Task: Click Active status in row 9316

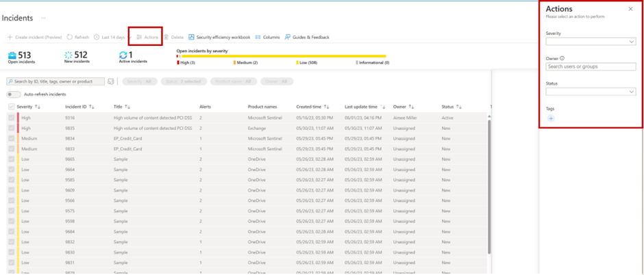Action: tap(447, 118)
